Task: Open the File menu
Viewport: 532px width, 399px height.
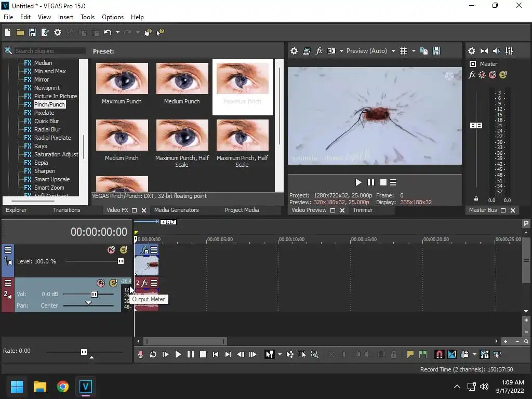Action: tap(8, 17)
